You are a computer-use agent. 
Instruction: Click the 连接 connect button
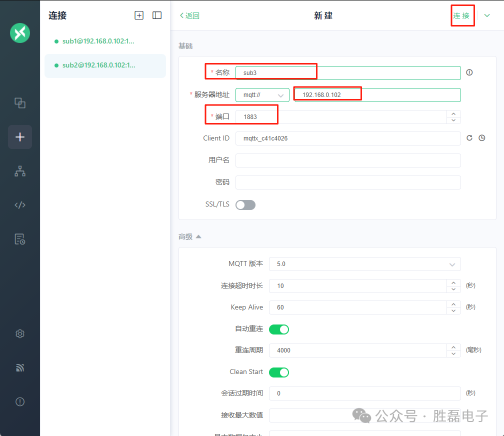tap(461, 15)
